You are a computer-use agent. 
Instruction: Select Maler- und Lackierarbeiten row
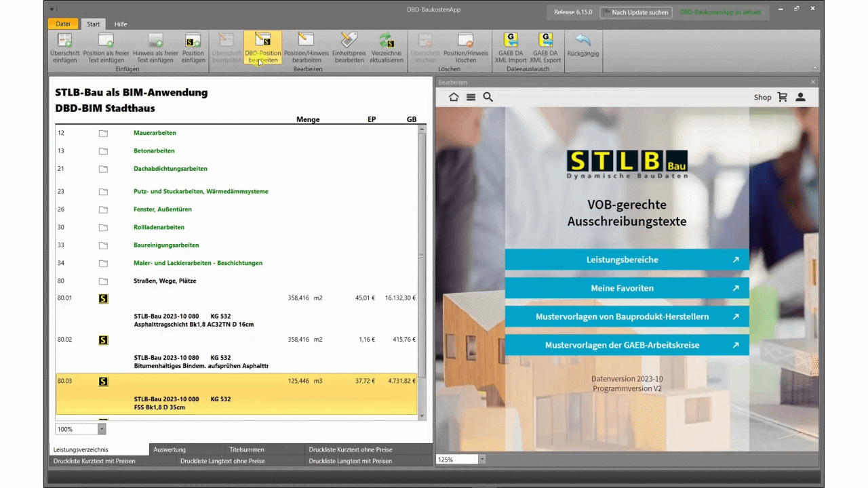coord(237,262)
